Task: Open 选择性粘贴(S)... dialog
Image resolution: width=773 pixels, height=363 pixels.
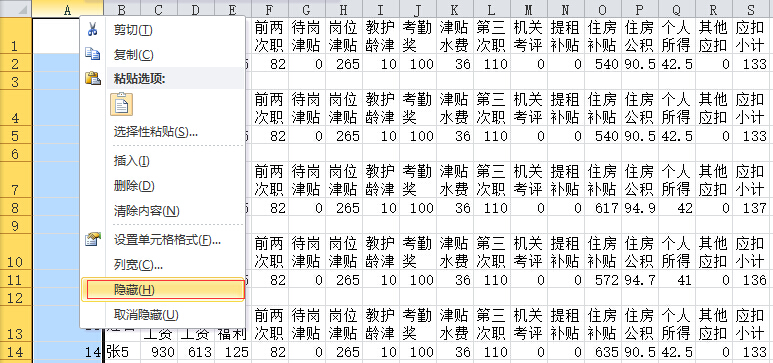Action: pyautogui.click(x=156, y=132)
